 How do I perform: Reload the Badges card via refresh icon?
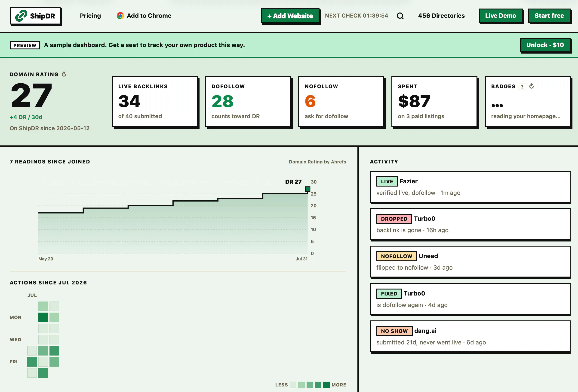pos(532,86)
